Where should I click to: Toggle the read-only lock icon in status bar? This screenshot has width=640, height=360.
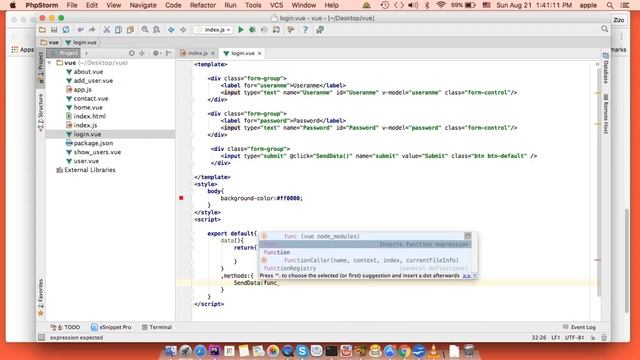(x=593, y=338)
